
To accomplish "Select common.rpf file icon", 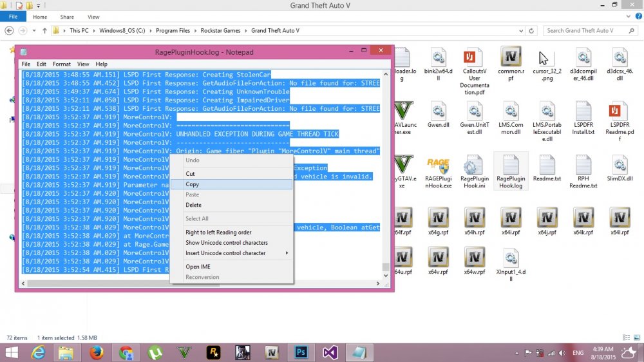I will [511, 64].
